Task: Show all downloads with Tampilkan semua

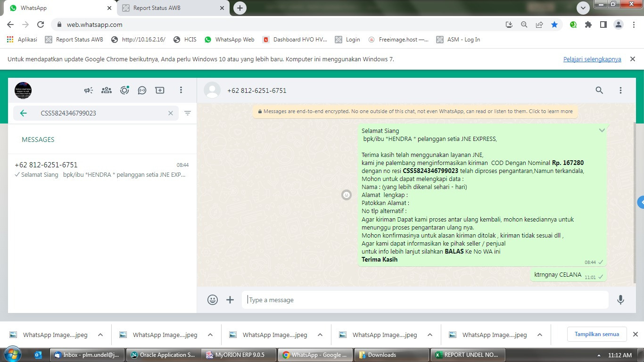Action: click(x=597, y=334)
